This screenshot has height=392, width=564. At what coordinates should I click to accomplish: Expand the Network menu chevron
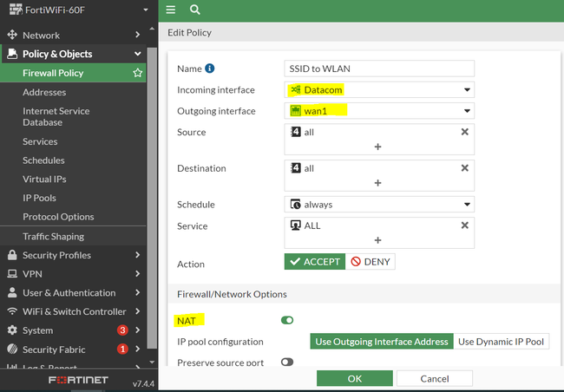coord(137,35)
